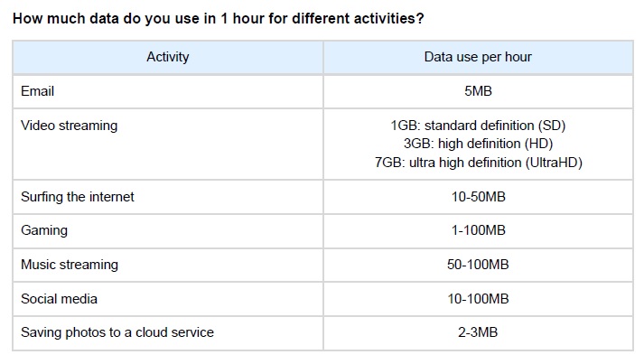Click the Email activity cell
The height and width of the screenshot is (364, 644).
(38, 91)
